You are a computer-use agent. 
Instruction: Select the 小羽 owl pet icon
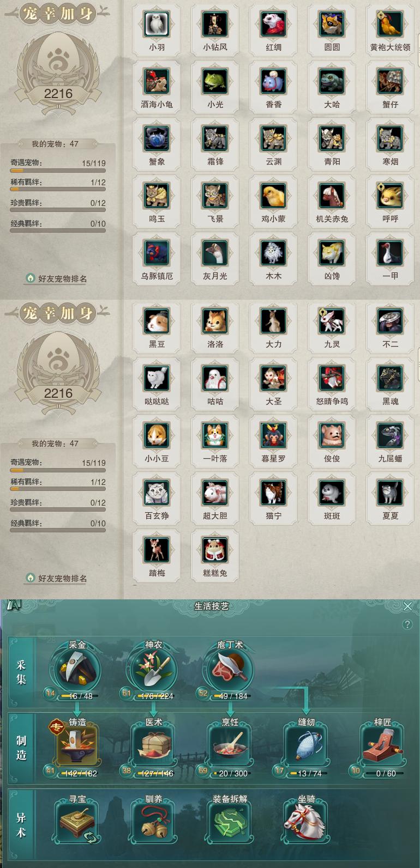[x=157, y=25]
